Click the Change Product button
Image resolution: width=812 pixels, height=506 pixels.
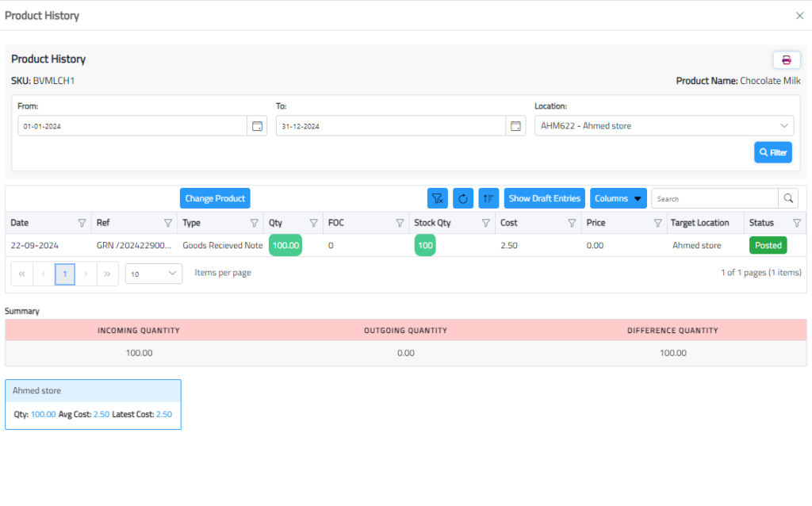(x=215, y=198)
